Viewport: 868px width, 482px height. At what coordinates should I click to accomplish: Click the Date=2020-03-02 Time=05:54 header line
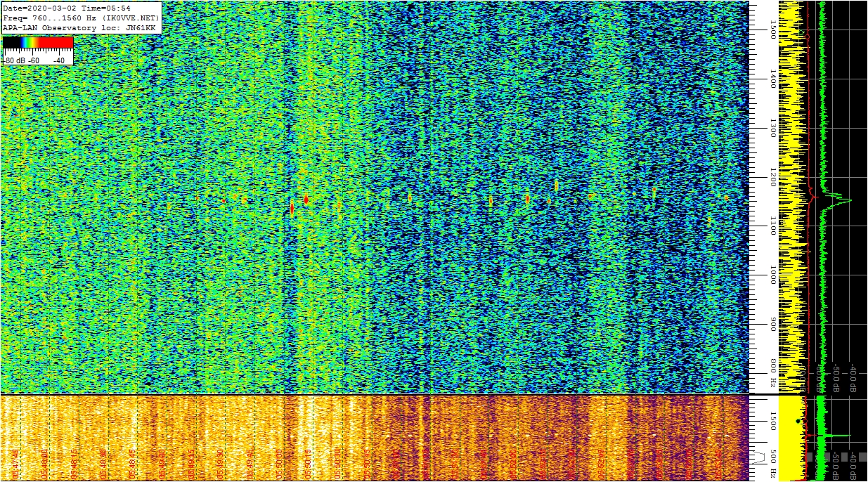coord(67,8)
